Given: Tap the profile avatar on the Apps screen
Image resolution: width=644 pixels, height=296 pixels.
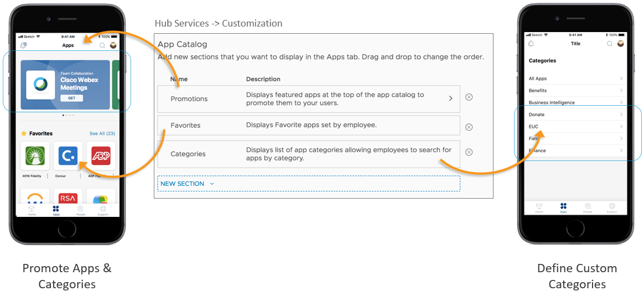Looking at the screenshot, I should click(113, 45).
